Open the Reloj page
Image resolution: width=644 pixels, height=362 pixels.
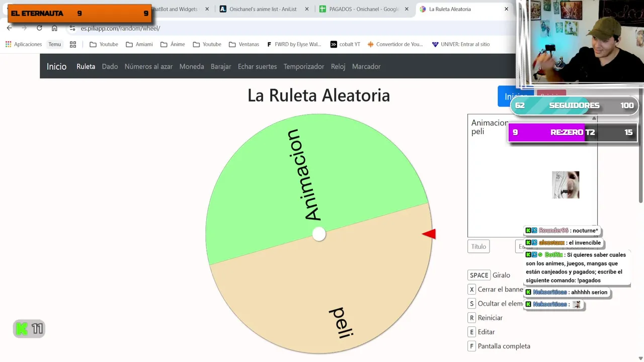[x=338, y=66]
